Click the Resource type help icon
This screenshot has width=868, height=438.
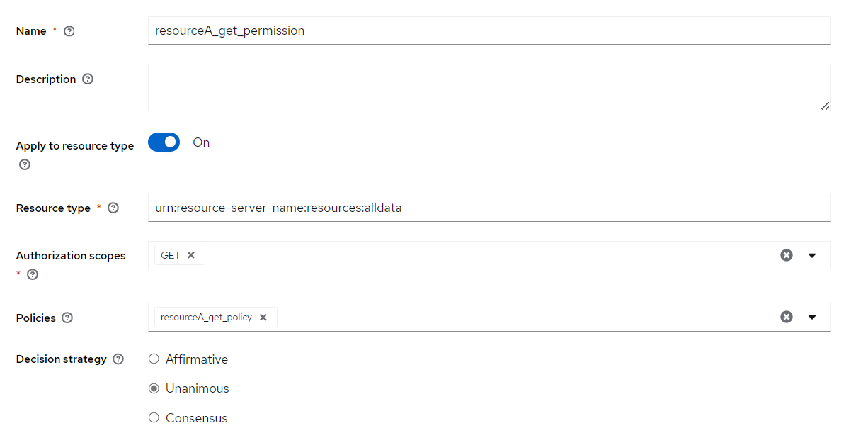[113, 208]
